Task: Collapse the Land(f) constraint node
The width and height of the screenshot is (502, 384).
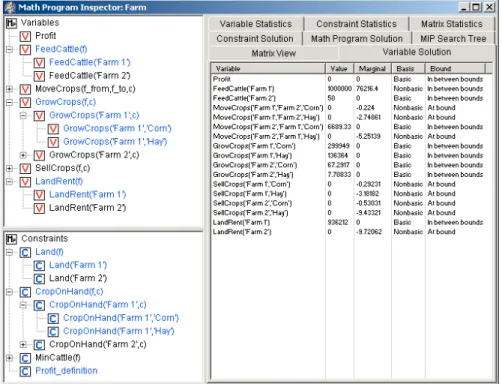Action: click(x=9, y=252)
